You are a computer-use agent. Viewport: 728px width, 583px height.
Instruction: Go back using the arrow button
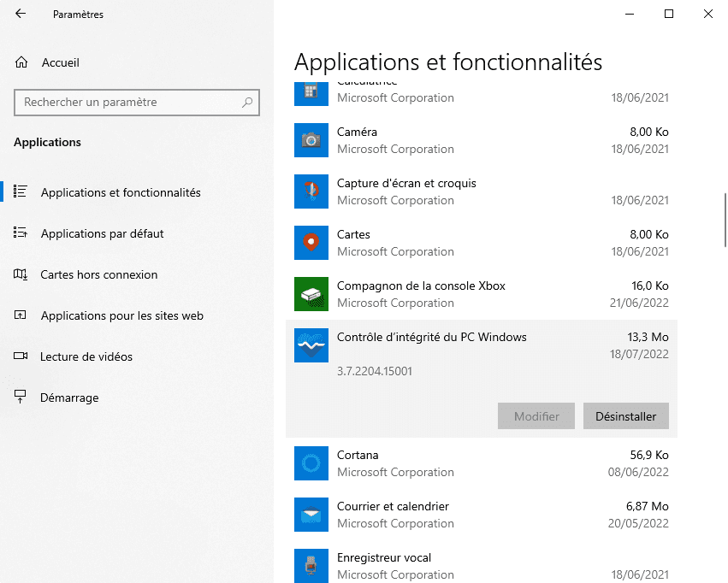pos(21,14)
